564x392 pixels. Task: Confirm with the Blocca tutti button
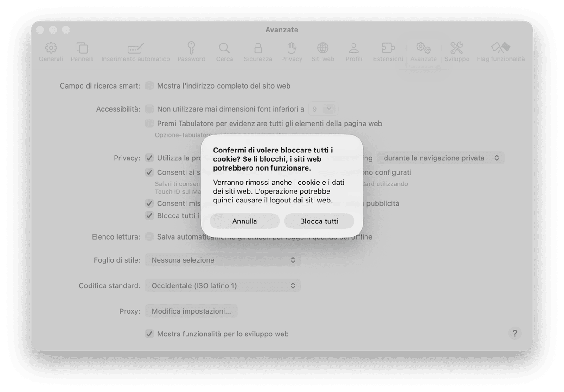click(319, 221)
